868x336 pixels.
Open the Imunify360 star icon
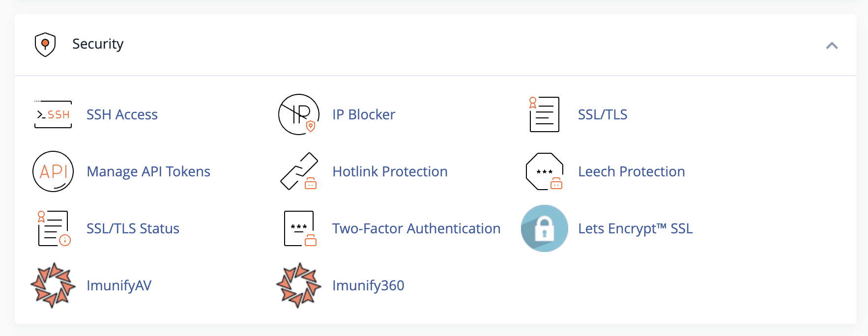(x=299, y=285)
